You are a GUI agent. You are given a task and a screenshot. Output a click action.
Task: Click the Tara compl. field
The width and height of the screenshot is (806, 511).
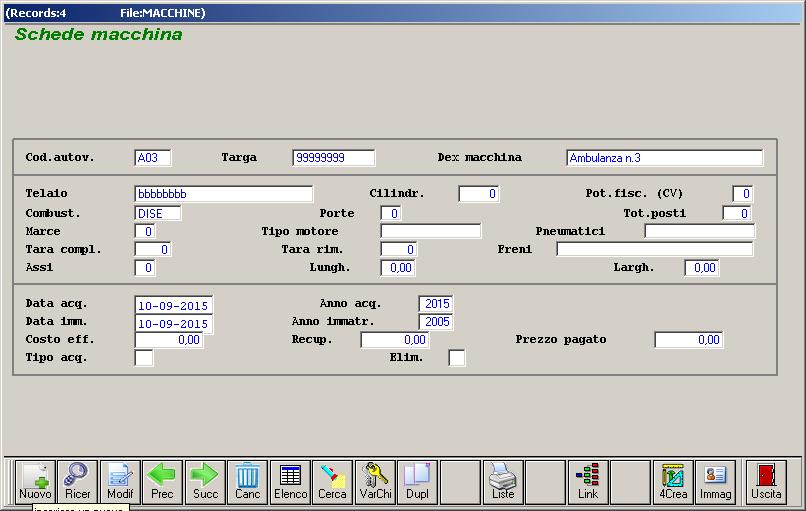(x=153, y=249)
